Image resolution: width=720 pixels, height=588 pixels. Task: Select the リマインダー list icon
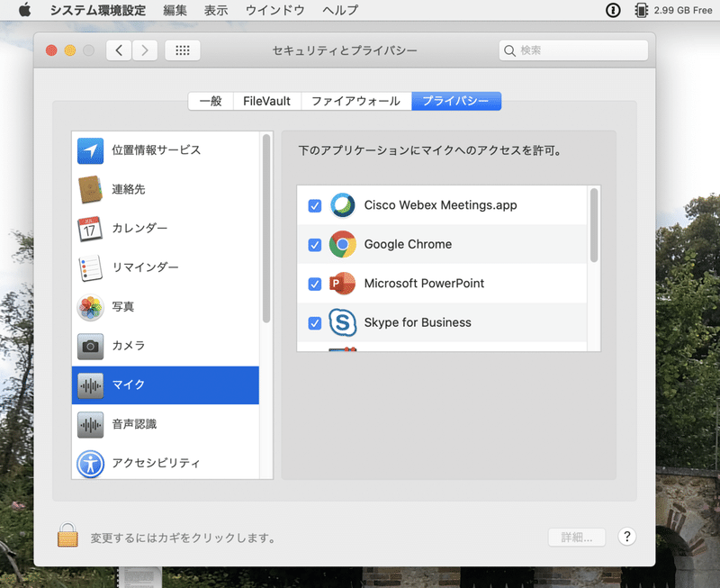pos(91,267)
